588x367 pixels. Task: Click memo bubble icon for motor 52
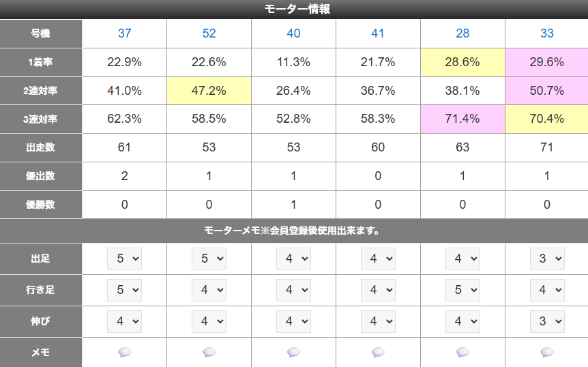209,352
